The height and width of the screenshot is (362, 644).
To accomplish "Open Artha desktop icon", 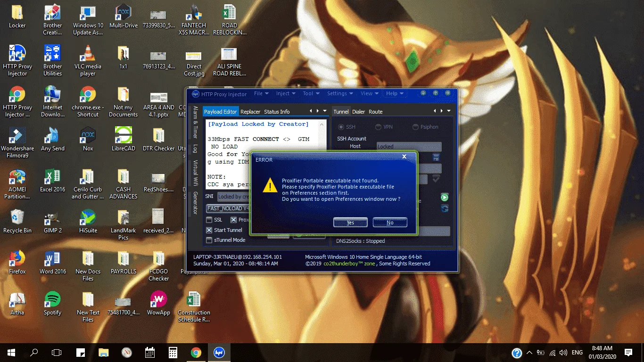I will point(17,303).
